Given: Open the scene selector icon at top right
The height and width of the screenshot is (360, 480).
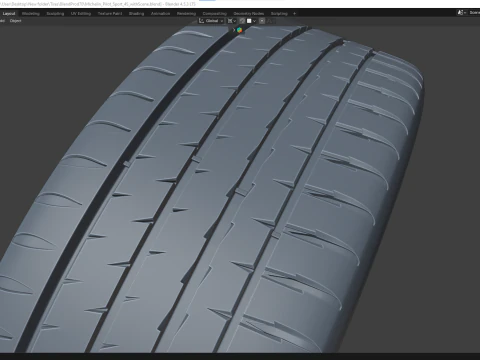Looking at the screenshot, I should pos(461,12).
